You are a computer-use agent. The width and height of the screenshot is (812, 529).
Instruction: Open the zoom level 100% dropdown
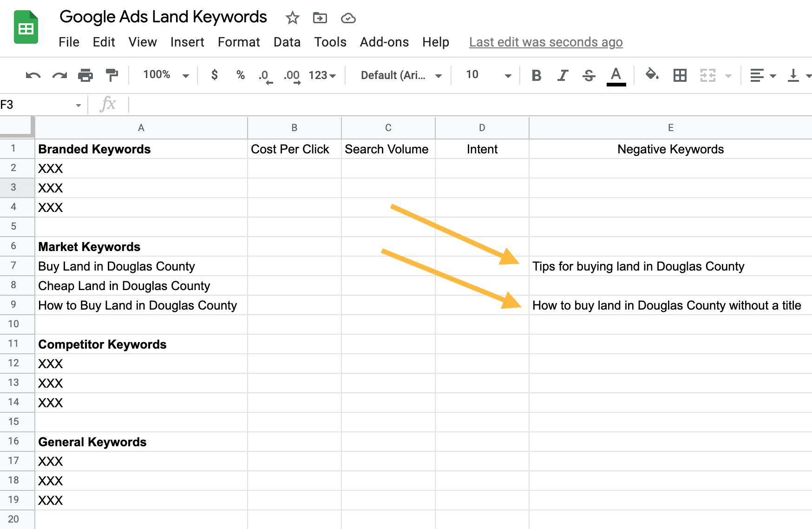[x=165, y=75]
